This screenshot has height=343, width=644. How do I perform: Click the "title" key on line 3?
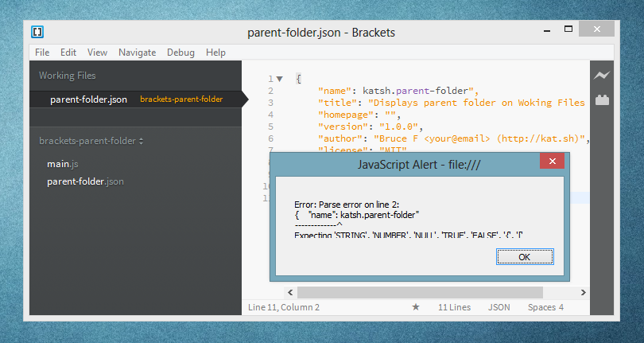[338, 103]
